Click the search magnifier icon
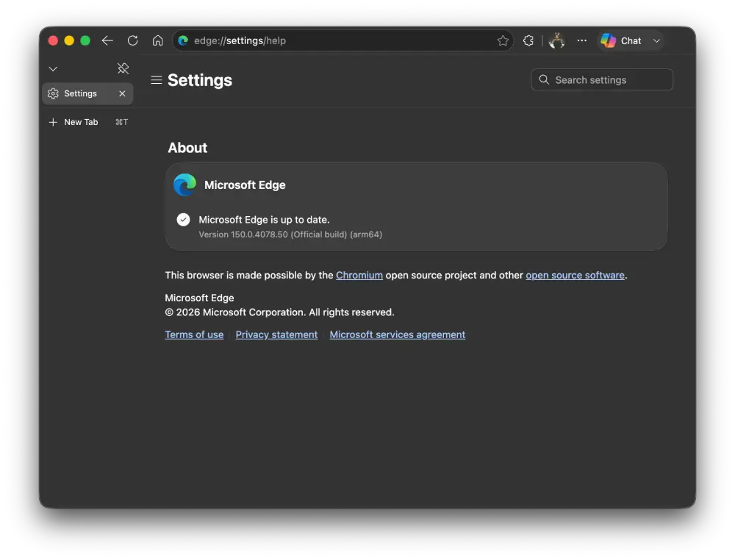The image size is (735, 560). (544, 79)
